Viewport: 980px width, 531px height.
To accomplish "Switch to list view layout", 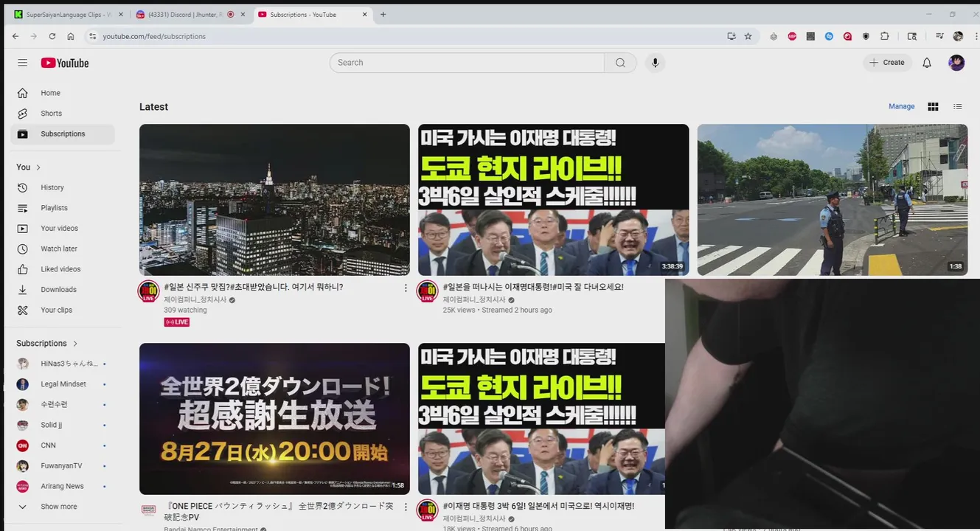I will [958, 106].
